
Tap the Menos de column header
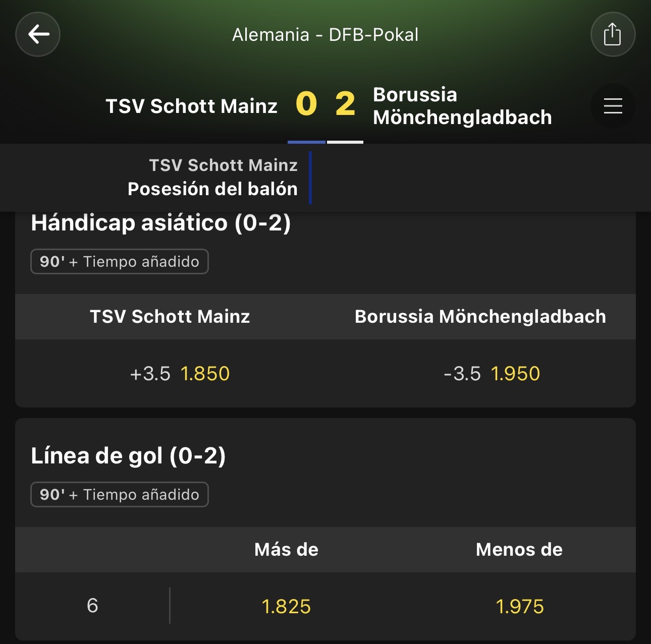(519, 550)
